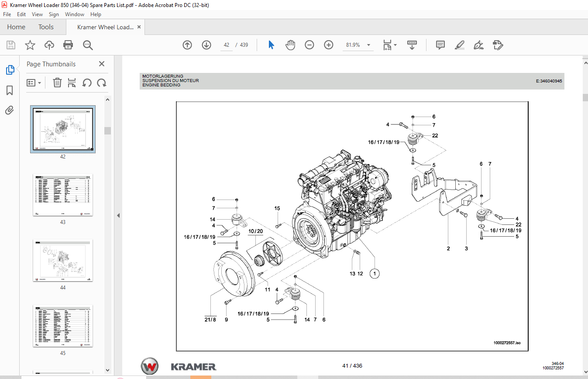
Task: Delete selected page with trash icon
Action: (57, 83)
